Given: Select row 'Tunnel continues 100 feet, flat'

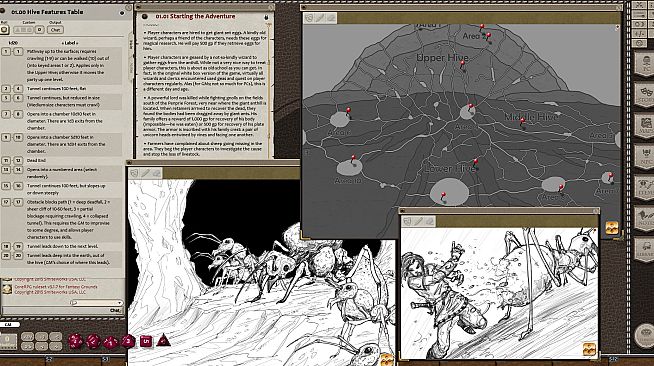Looking at the screenshot, I should tap(62, 89).
